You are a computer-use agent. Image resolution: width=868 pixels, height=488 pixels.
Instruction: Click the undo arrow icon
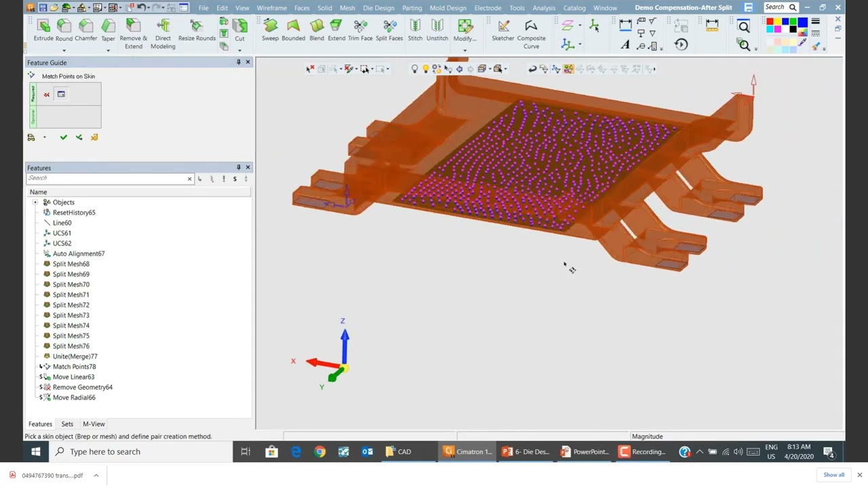click(141, 7)
